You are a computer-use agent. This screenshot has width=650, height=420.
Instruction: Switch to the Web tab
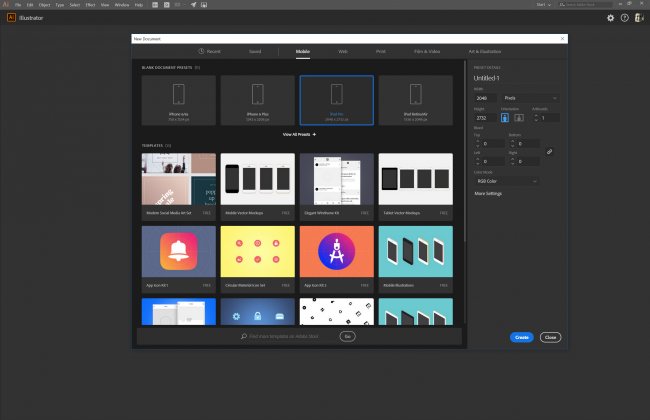pyautogui.click(x=343, y=51)
